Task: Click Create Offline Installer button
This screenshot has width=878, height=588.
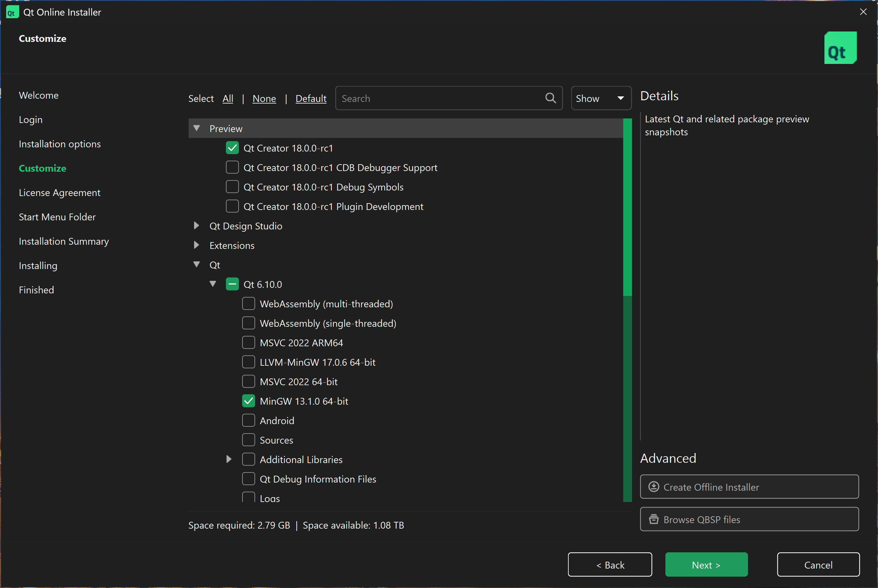Action: [749, 487]
